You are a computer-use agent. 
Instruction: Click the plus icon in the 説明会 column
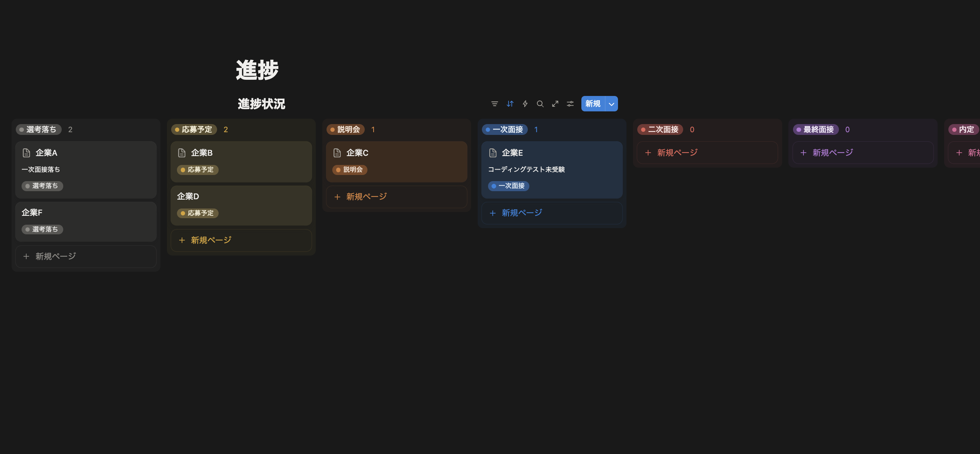tap(337, 197)
